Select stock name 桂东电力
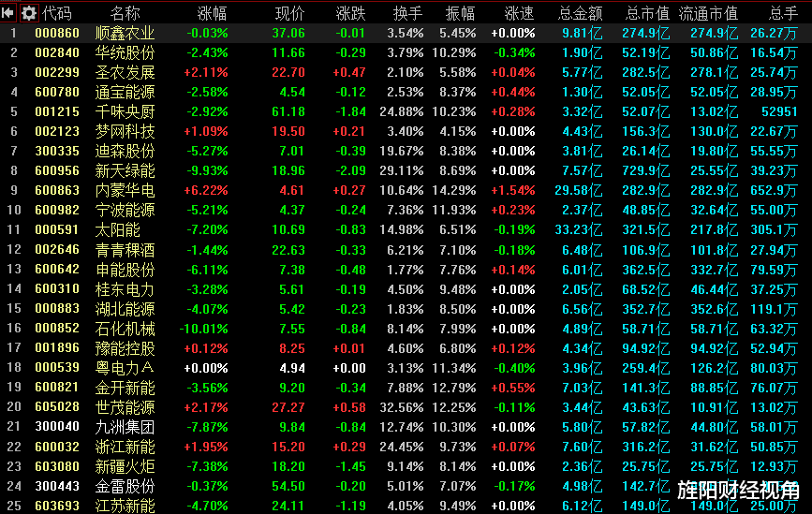The height and width of the screenshot is (514, 812). pos(125,289)
